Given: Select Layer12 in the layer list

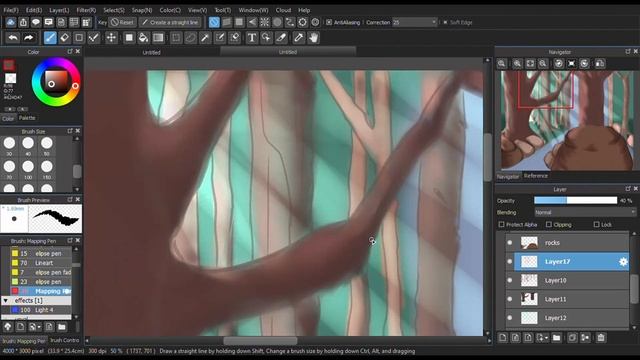Looking at the screenshot, I should coord(567,318).
